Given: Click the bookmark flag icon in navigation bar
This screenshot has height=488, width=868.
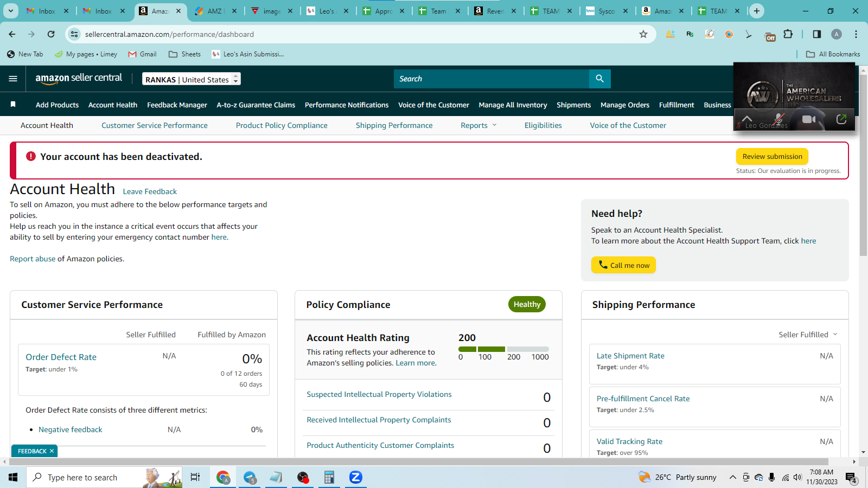Looking at the screenshot, I should pyautogui.click(x=13, y=104).
